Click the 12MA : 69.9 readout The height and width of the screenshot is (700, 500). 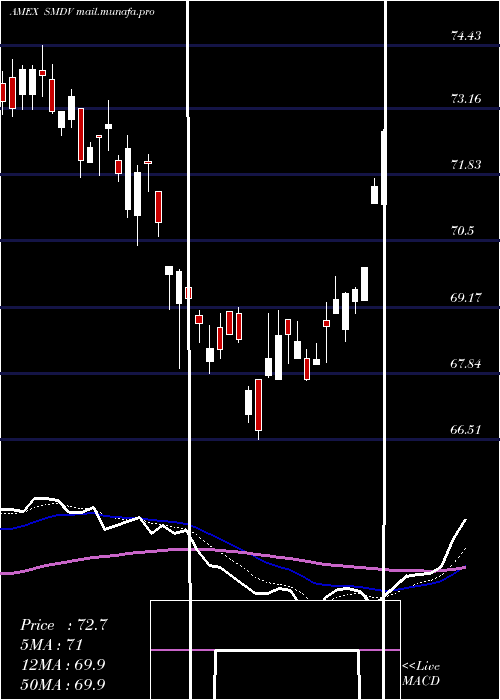62,664
